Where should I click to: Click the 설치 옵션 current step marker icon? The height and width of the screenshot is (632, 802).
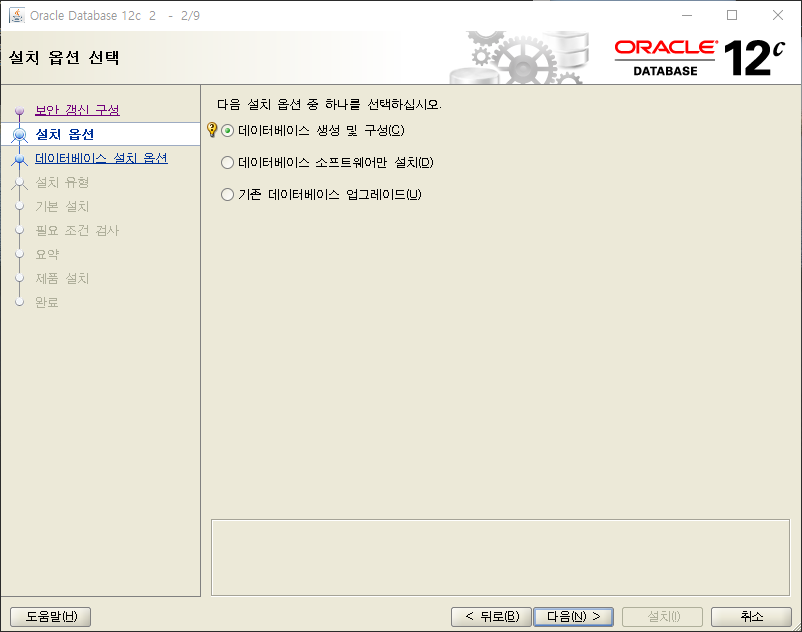pos(19,134)
